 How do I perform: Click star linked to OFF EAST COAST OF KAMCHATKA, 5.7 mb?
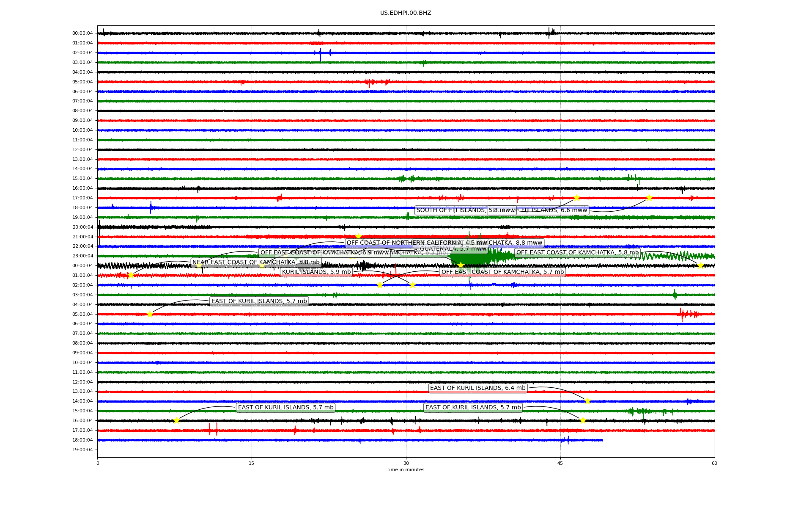coord(380,285)
